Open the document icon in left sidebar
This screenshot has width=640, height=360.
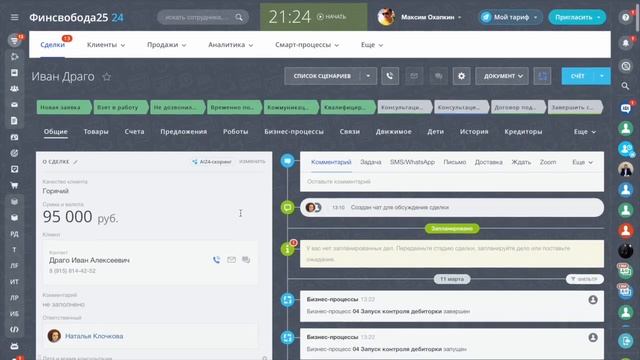14,121
